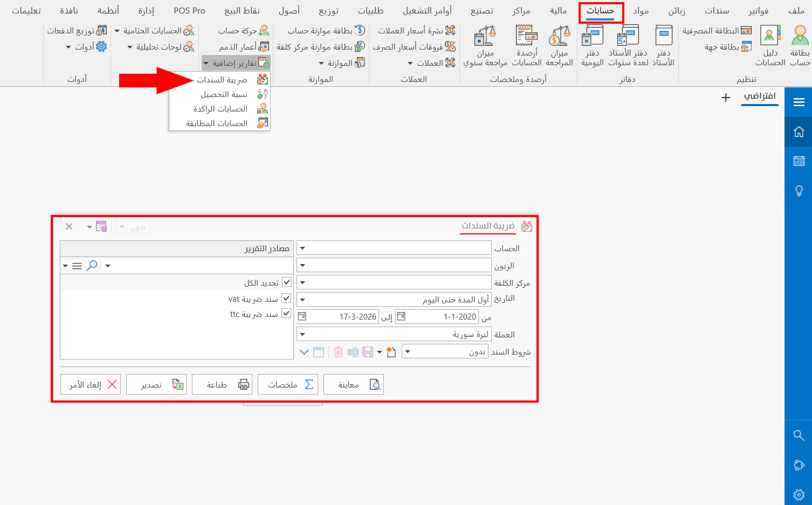
Task: Click the save floppy icon near شروط السند
Action: pyautogui.click(x=368, y=352)
